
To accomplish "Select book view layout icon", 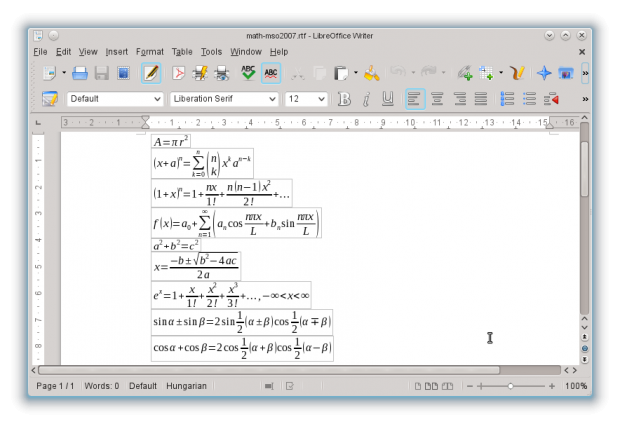I will (447, 386).
